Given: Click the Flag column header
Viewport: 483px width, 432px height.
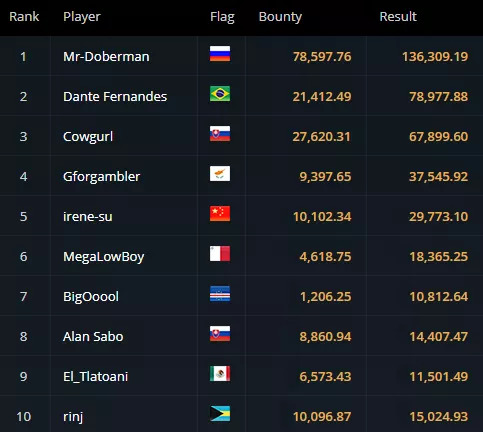Looking at the screenshot, I should pyautogui.click(x=222, y=17).
